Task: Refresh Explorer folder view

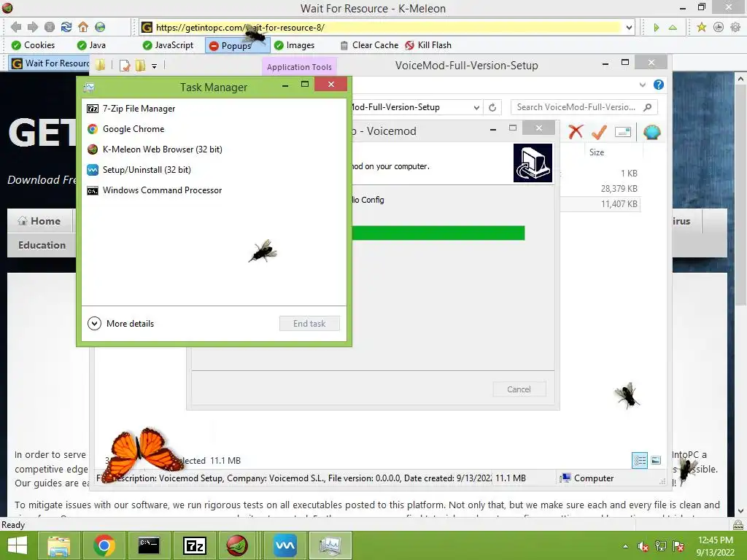Action: click(492, 108)
